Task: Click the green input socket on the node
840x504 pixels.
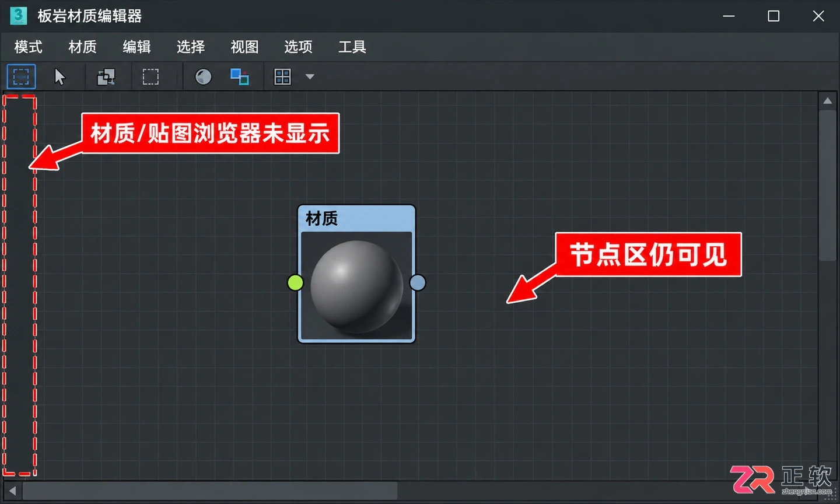Action: tap(296, 282)
